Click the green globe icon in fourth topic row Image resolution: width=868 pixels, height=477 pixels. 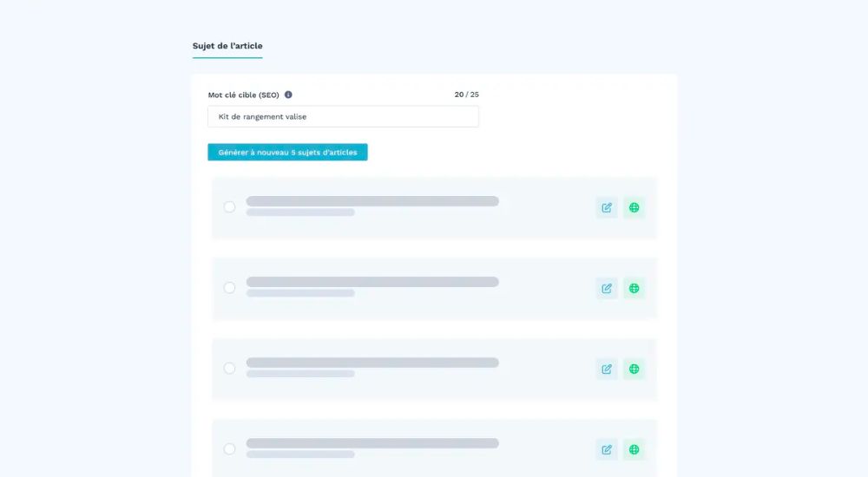635,449
